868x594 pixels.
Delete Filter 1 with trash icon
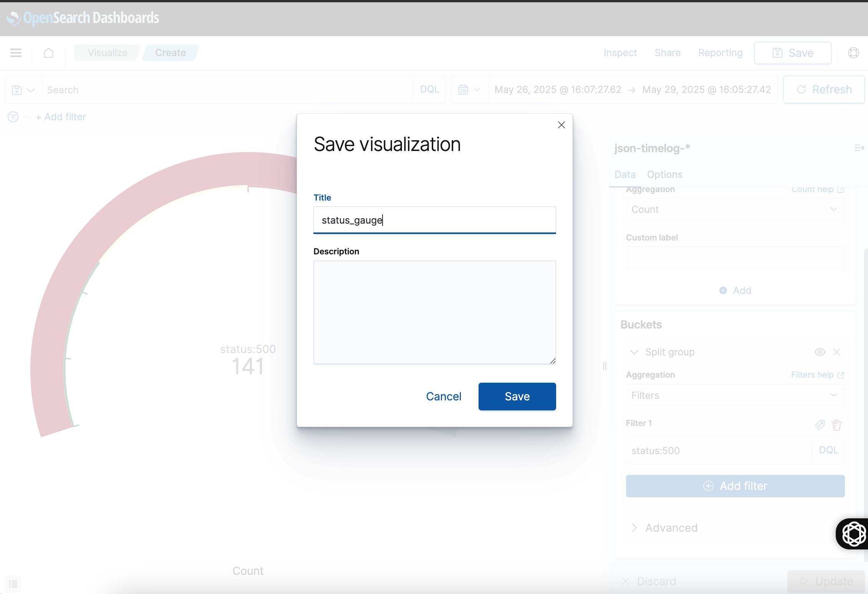coord(837,425)
